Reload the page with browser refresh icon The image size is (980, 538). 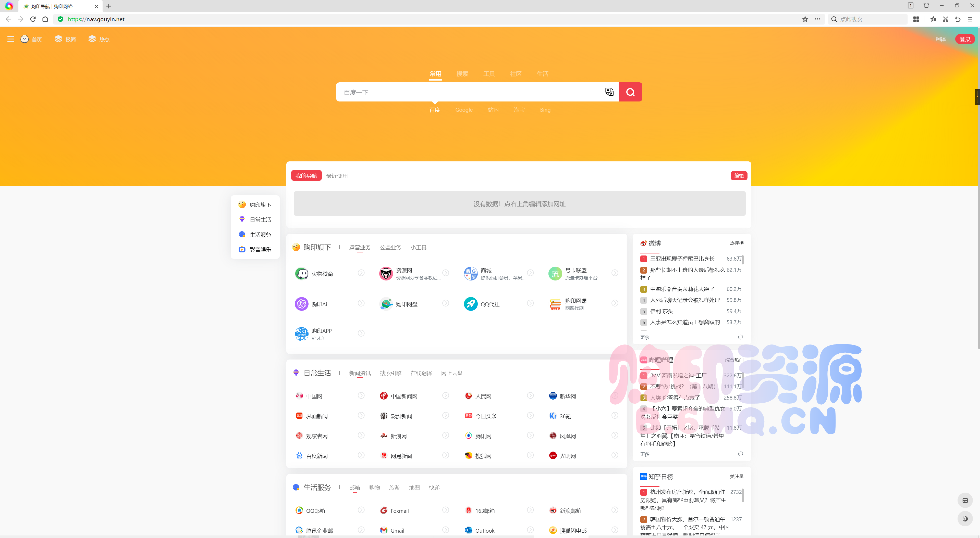33,19
